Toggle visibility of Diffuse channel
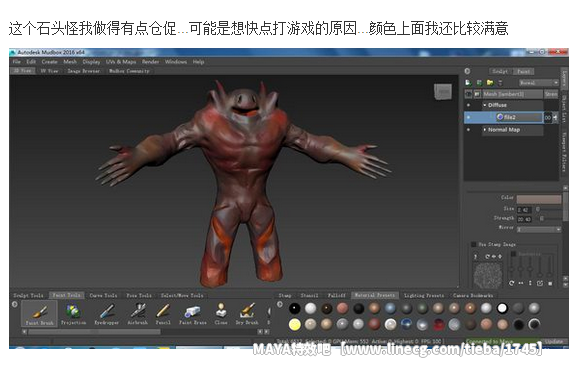The height and width of the screenshot is (368, 584). tap(468, 105)
